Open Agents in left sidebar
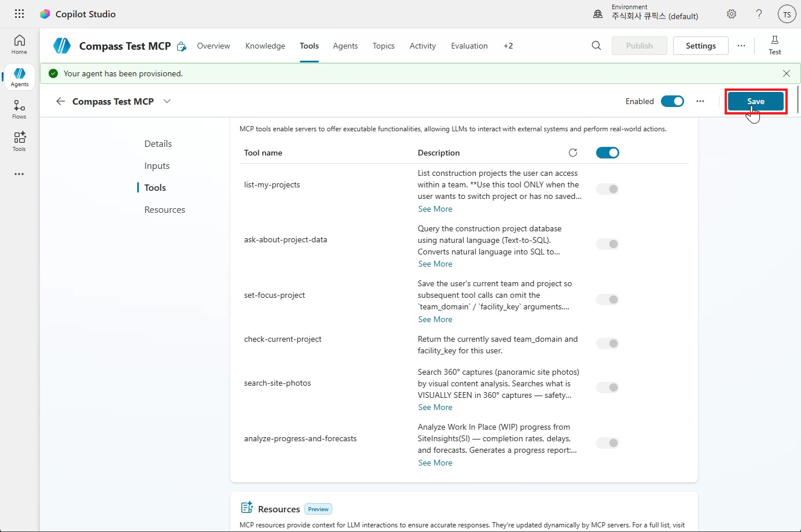The width and height of the screenshot is (801, 532). (x=19, y=77)
